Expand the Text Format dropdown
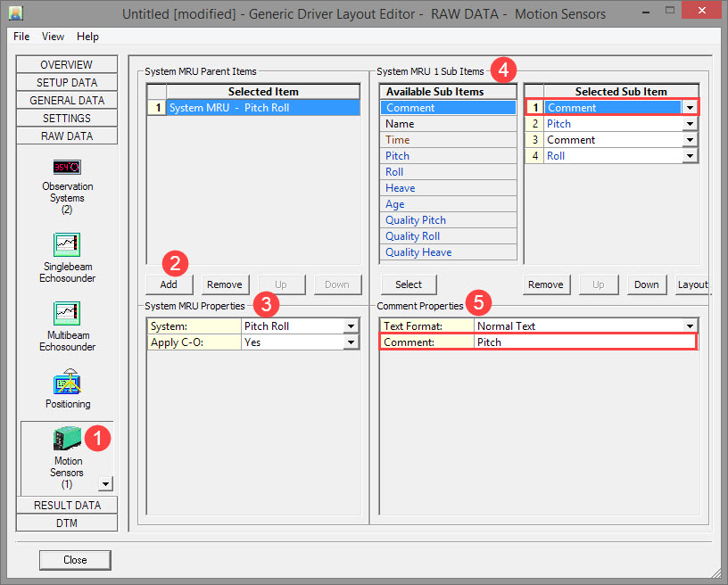This screenshot has height=585, width=728. [x=689, y=326]
